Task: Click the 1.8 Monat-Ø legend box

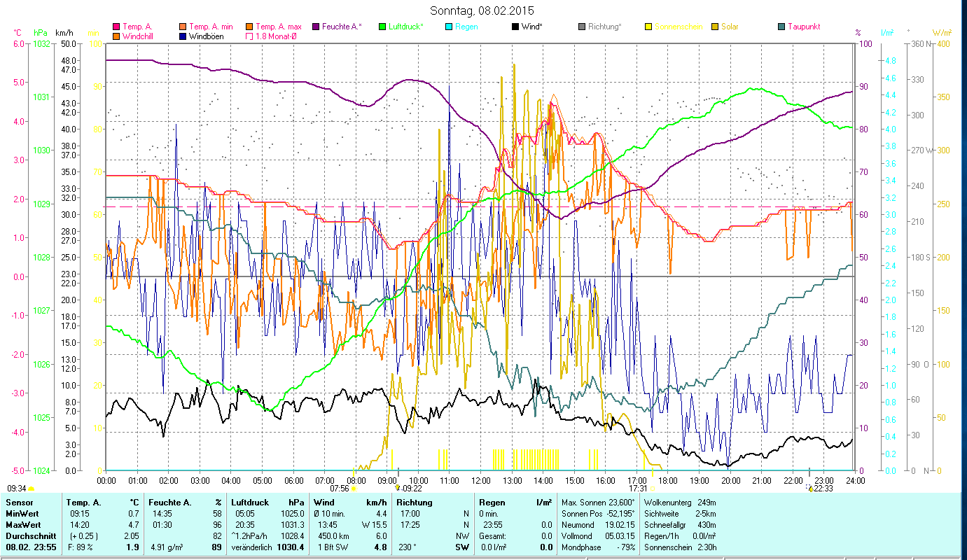Action: point(250,36)
